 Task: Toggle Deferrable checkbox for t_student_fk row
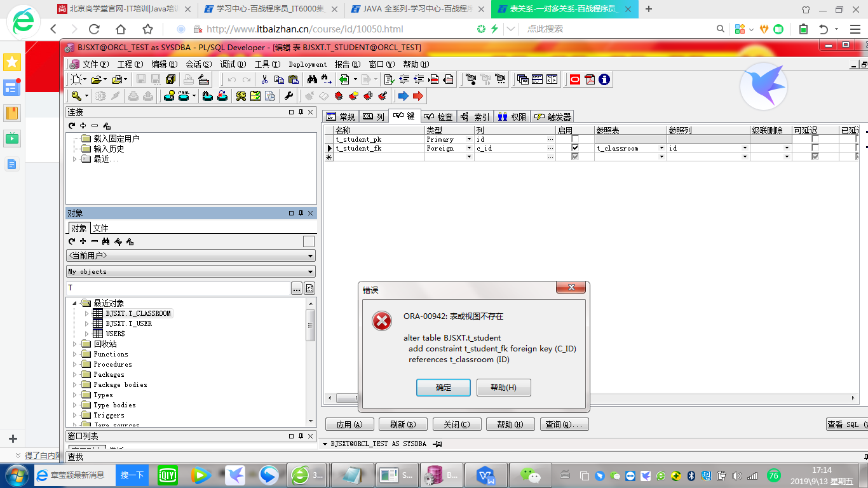[815, 148]
